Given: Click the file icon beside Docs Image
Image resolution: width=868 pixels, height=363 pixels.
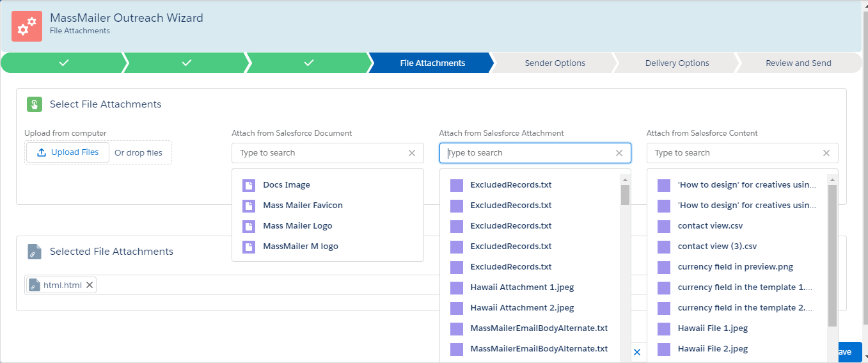Looking at the screenshot, I should click(249, 185).
